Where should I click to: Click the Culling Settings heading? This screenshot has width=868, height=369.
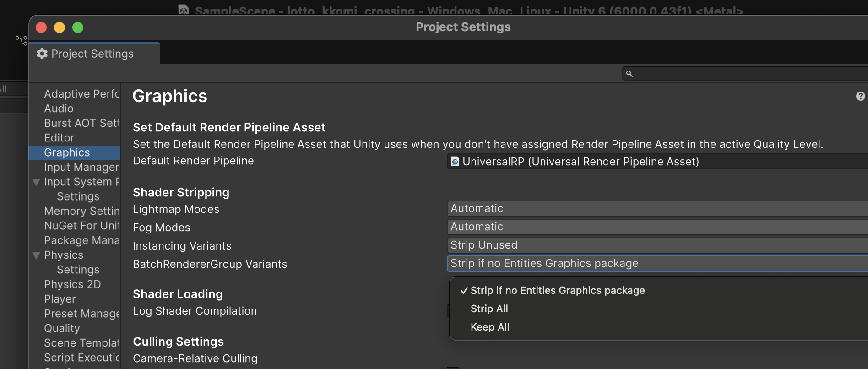pos(178,342)
